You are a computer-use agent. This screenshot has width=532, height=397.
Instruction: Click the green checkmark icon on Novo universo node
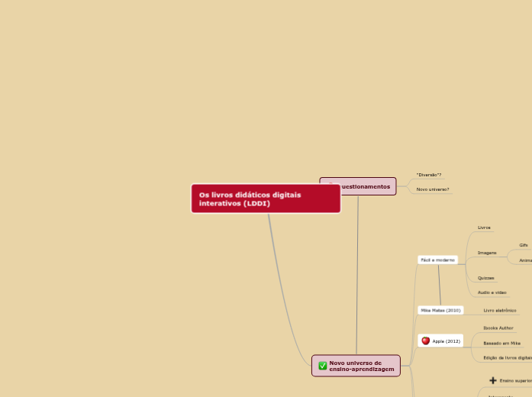pyautogui.click(x=323, y=366)
